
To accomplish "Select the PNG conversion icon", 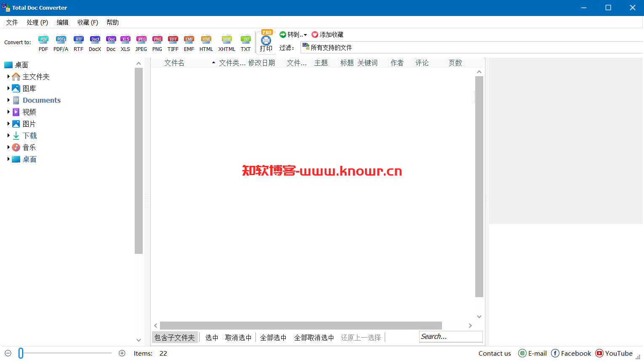I will (157, 43).
